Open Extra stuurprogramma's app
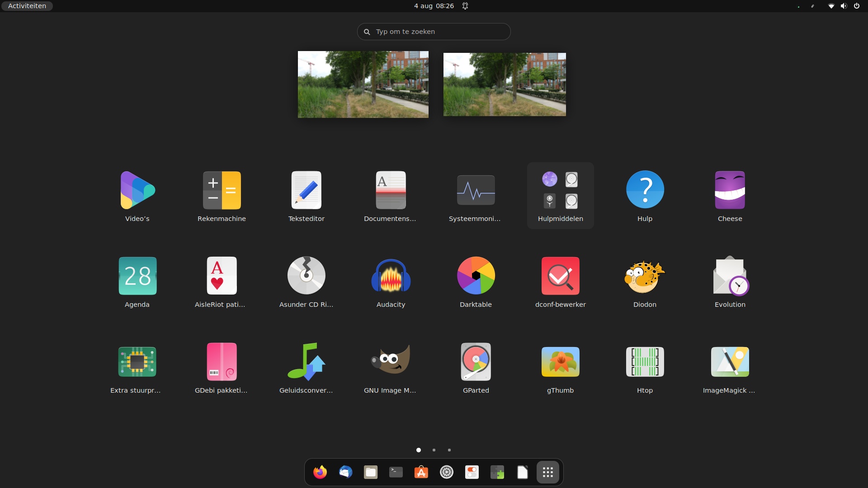Viewport: 868px width, 488px height. [137, 362]
